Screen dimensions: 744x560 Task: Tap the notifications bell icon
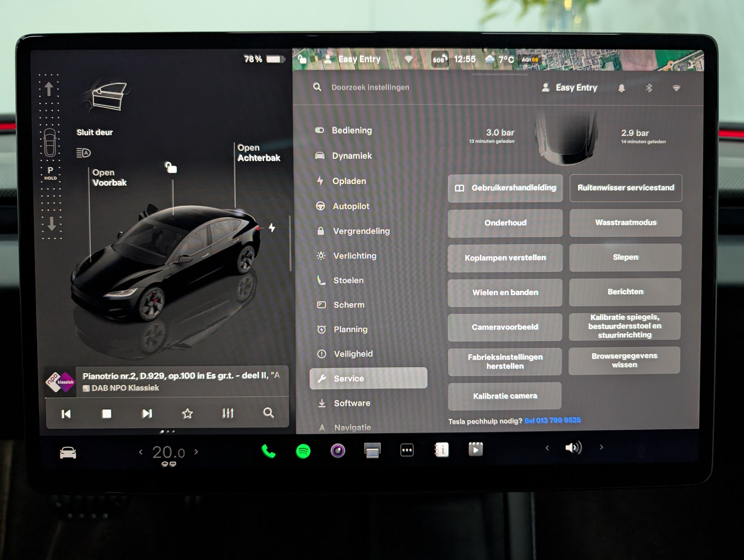621,88
